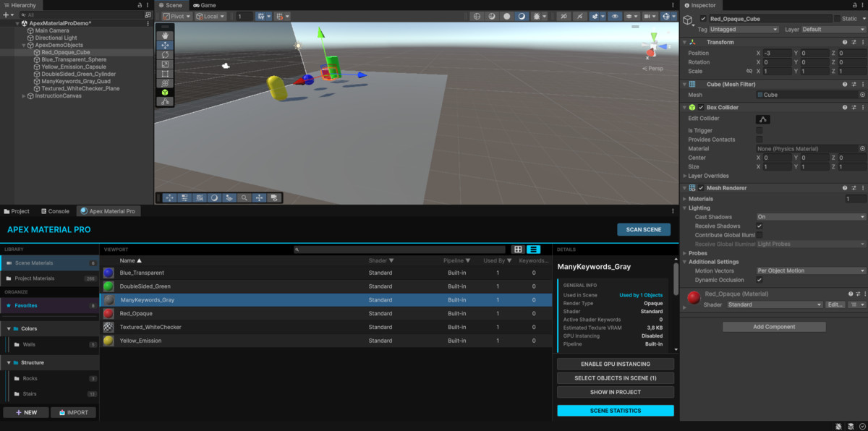868x431 pixels.
Task: Click SELECT OBJECTS IN SCENE (1) button
Action: click(616, 378)
